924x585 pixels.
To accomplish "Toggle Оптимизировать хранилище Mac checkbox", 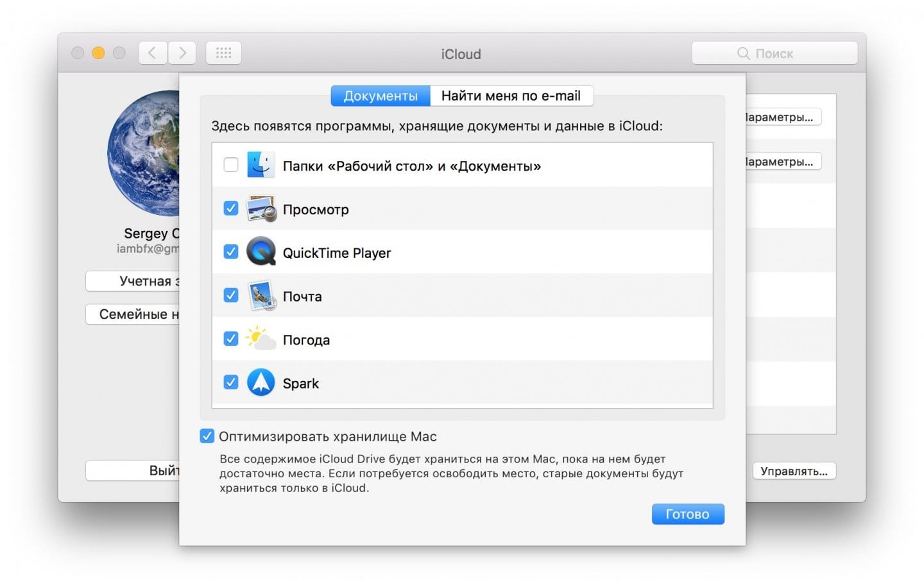I will point(207,436).
